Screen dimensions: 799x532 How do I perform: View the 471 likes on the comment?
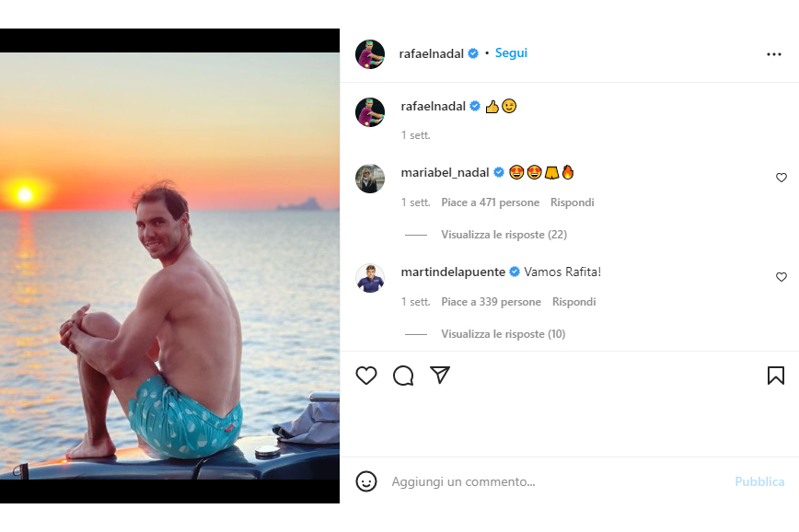coord(490,202)
